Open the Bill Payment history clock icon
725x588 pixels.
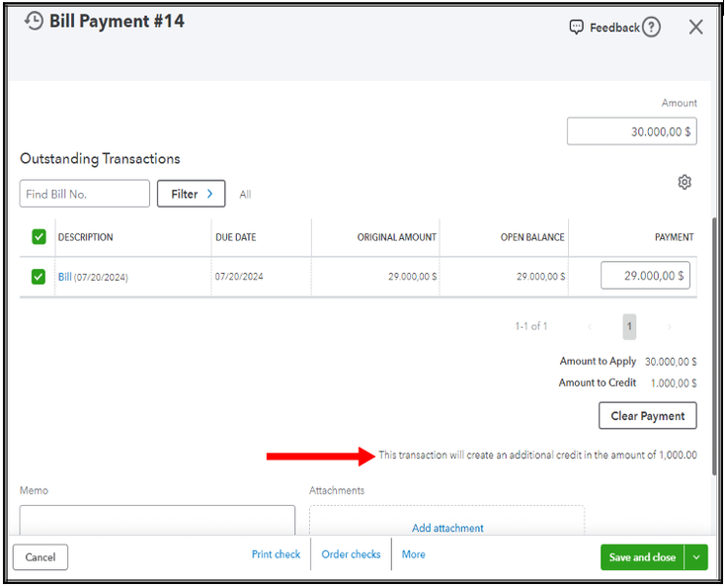[34, 21]
